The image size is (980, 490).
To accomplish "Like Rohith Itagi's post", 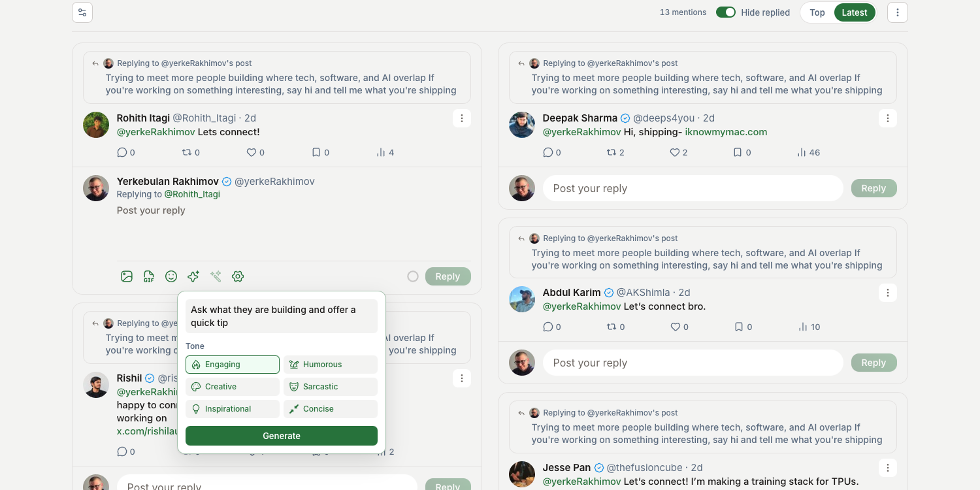I will point(252,152).
